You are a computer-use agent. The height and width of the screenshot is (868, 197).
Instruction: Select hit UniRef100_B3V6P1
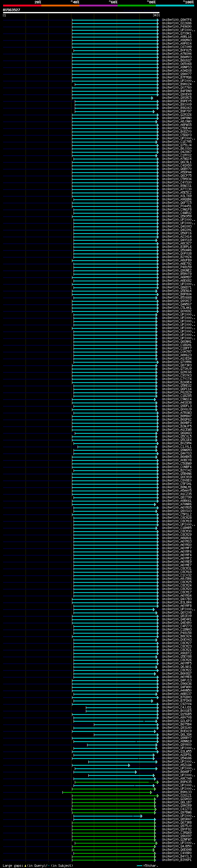click(x=176, y=860)
